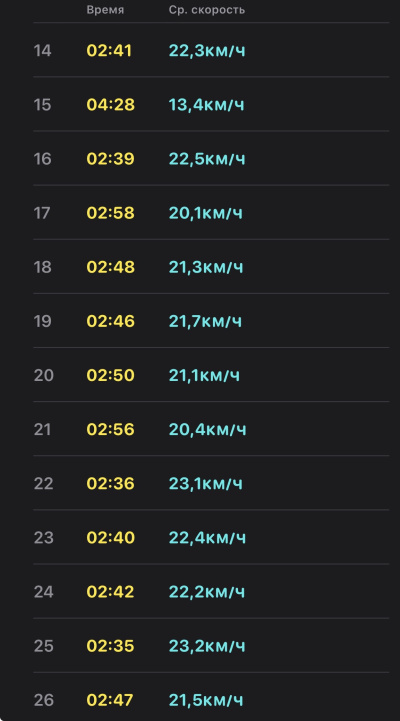
Task: Click lap 24 time 02:42
Action: point(110,592)
